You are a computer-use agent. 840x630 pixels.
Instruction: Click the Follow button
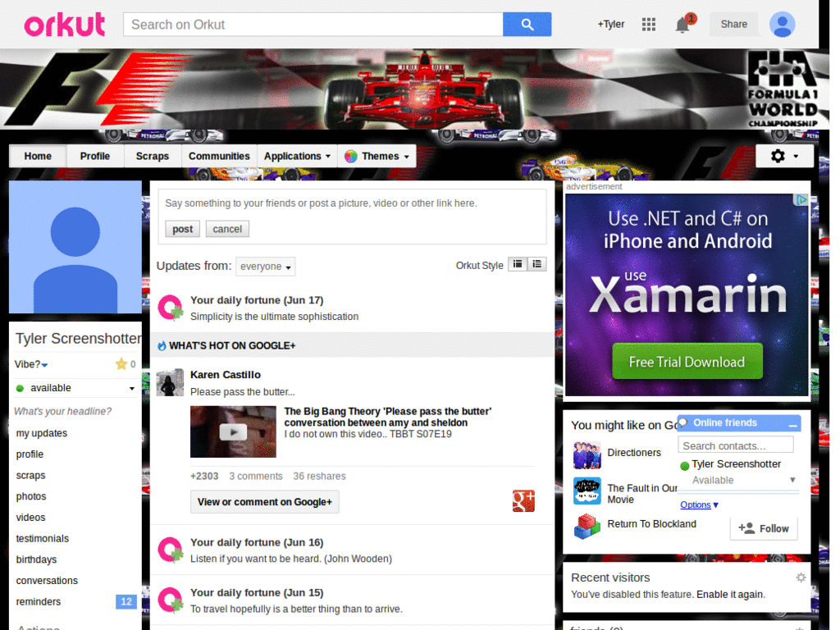764,528
